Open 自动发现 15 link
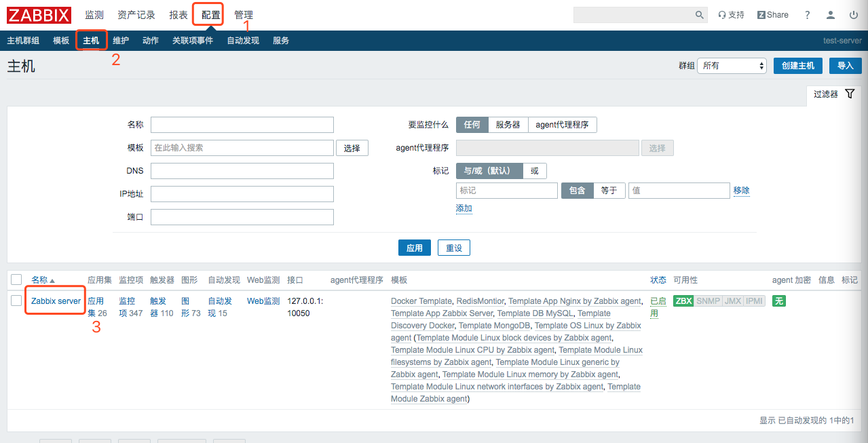 219,307
